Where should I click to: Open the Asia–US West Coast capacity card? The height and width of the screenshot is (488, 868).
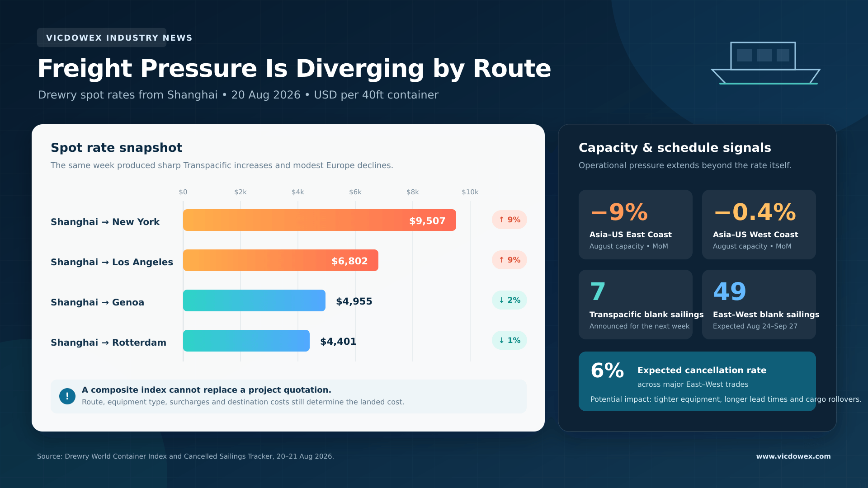(759, 225)
